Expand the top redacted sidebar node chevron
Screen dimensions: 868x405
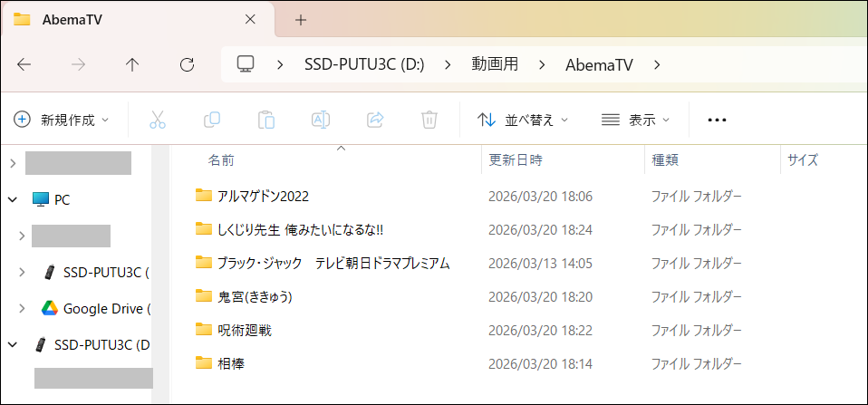coord(13,163)
